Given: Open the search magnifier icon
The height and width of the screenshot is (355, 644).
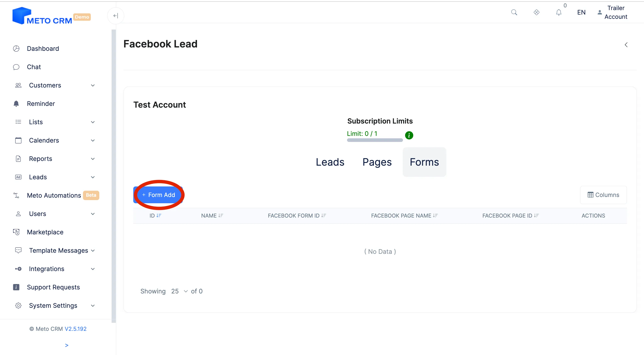Looking at the screenshot, I should point(514,12).
